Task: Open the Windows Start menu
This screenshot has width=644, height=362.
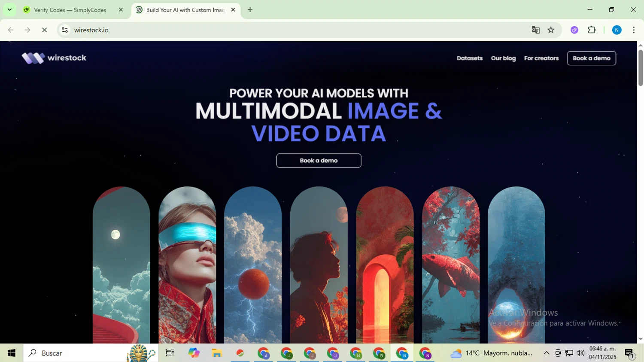Action: click(12, 353)
